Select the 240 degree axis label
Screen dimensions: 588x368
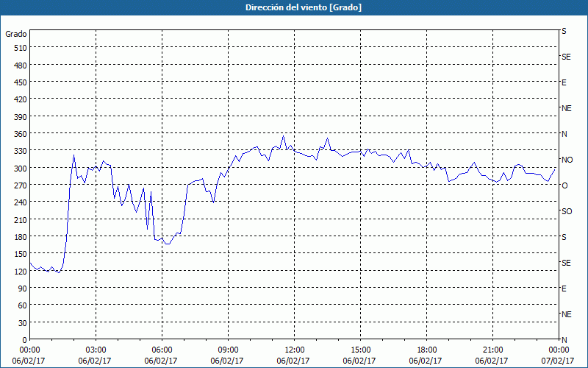(x=21, y=203)
